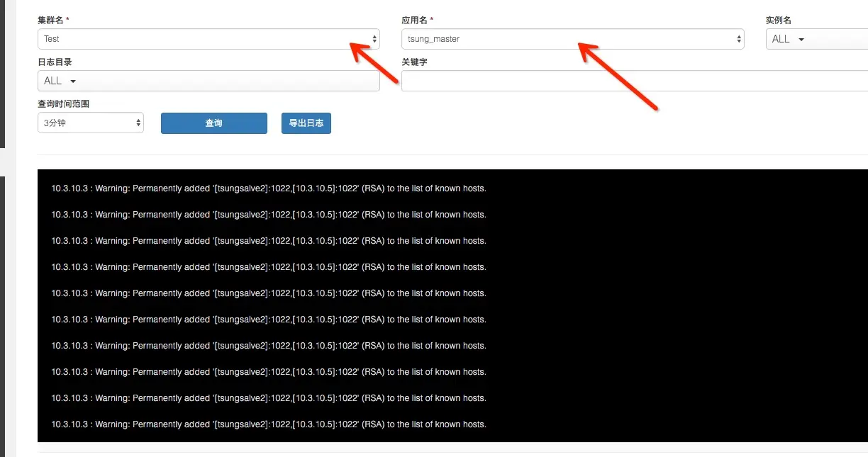Open the 查询时间范围 dropdown showing 3分钟
The width and height of the screenshot is (868, 457).
(91, 123)
